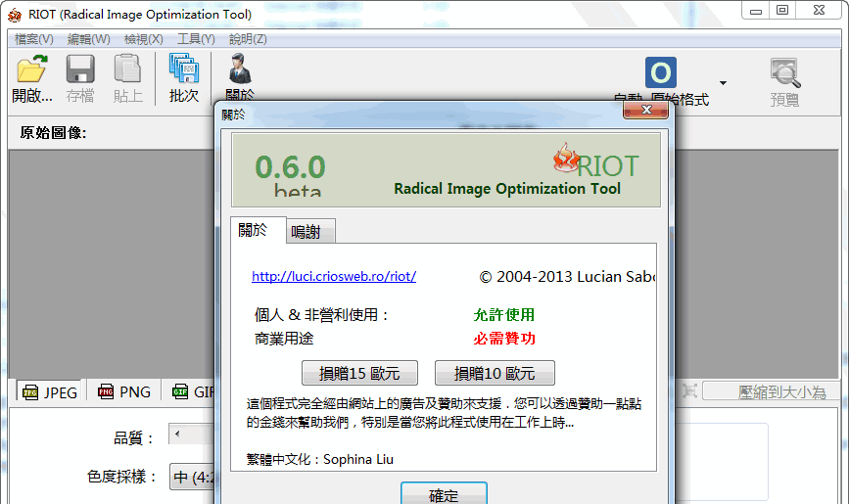Close the 關於 dialog with the red X
Screen dimensions: 849x504
pyautogui.click(x=646, y=110)
